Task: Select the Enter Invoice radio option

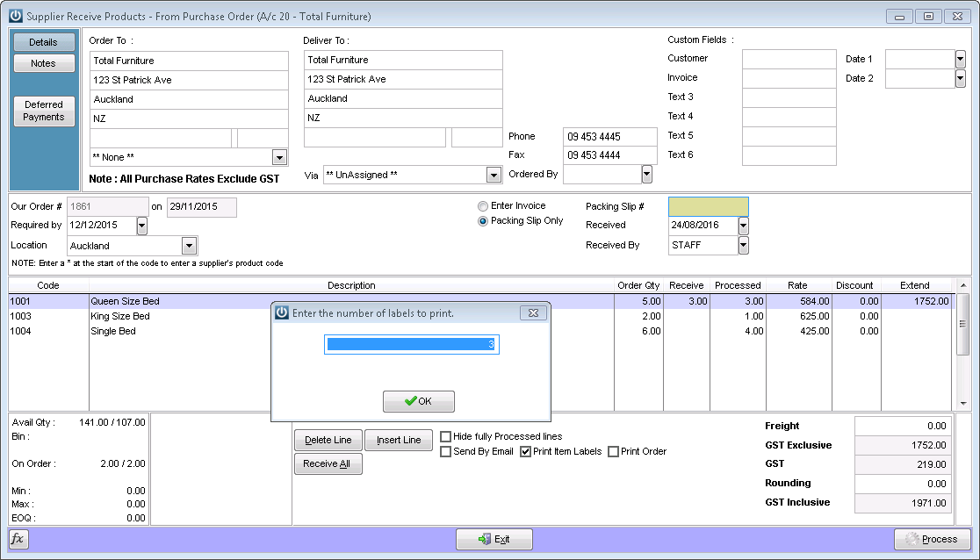Action: 482,206
